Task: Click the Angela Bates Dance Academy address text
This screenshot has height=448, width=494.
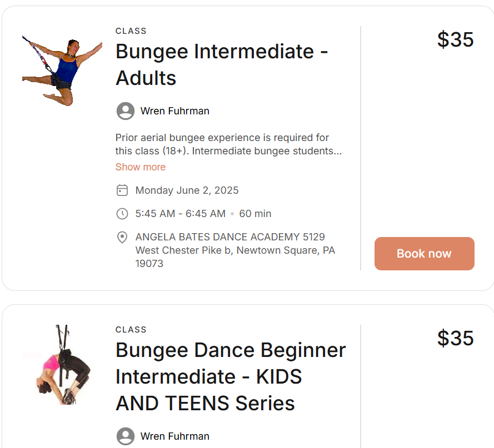Action: (x=236, y=250)
